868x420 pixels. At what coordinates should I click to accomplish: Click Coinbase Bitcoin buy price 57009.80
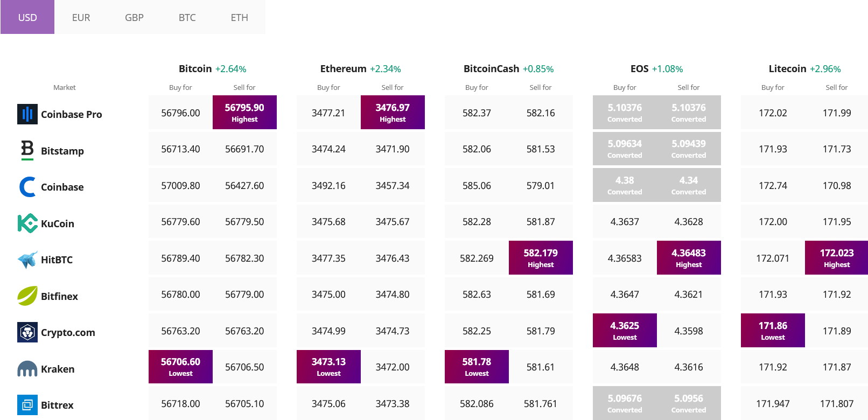(x=180, y=185)
